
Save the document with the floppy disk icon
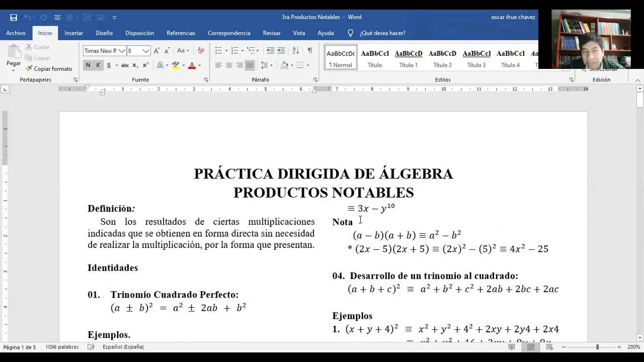click(14, 17)
